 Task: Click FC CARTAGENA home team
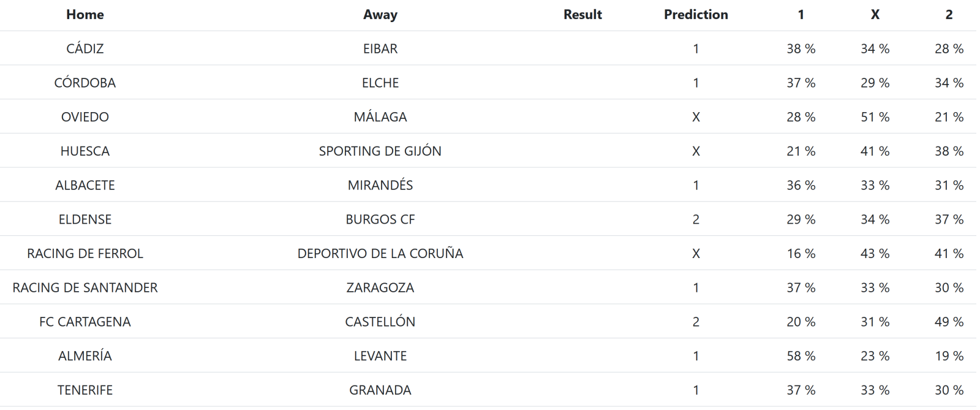tap(85, 322)
